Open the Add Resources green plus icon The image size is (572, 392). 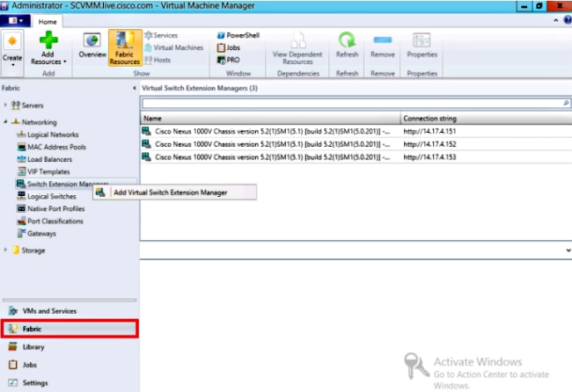click(x=48, y=40)
